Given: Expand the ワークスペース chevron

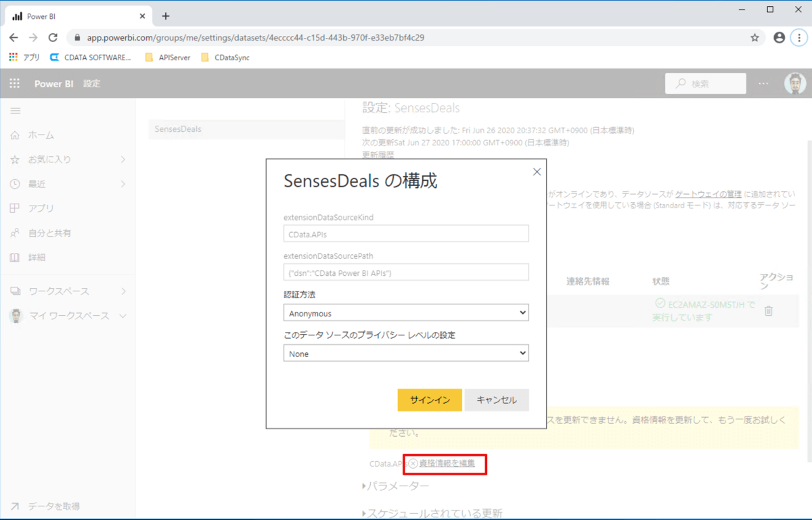Looking at the screenshot, I should (123, 291).
